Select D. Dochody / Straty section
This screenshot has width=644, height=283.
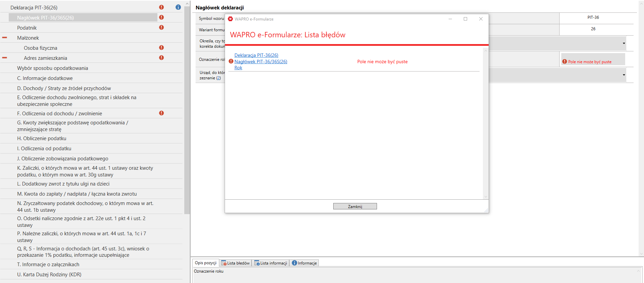click(x=64, y=88)
